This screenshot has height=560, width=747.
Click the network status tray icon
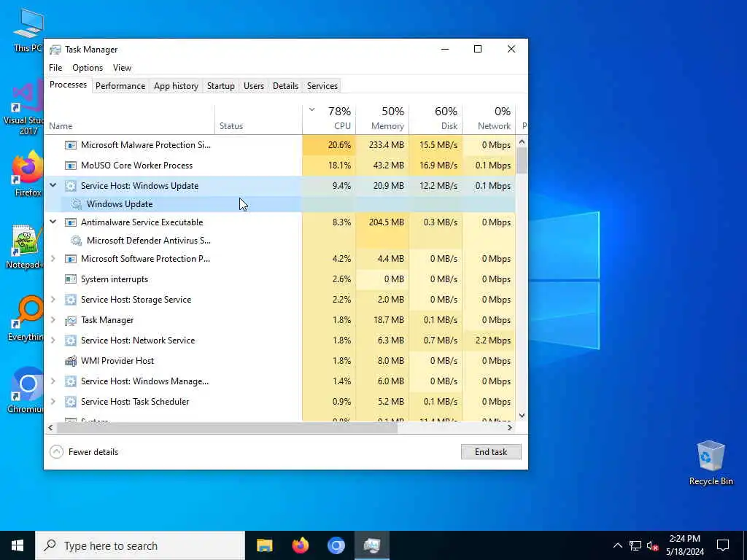(635, 545)
